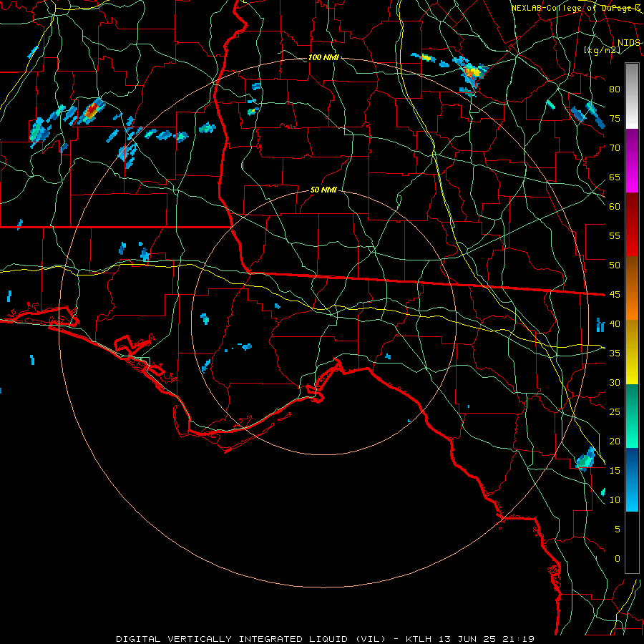Click the scale value 50 label
This screenshot has height=644, width=644.
[615, 265]
